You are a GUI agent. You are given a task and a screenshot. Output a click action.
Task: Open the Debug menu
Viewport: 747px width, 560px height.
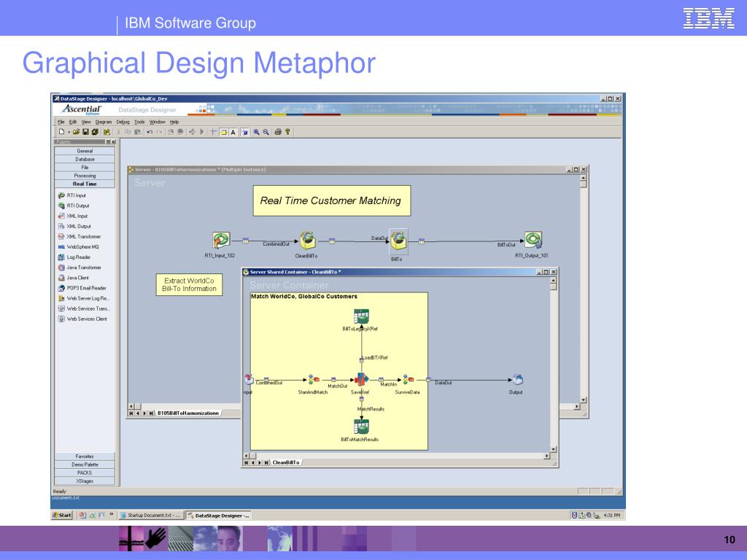coord(123,122)
